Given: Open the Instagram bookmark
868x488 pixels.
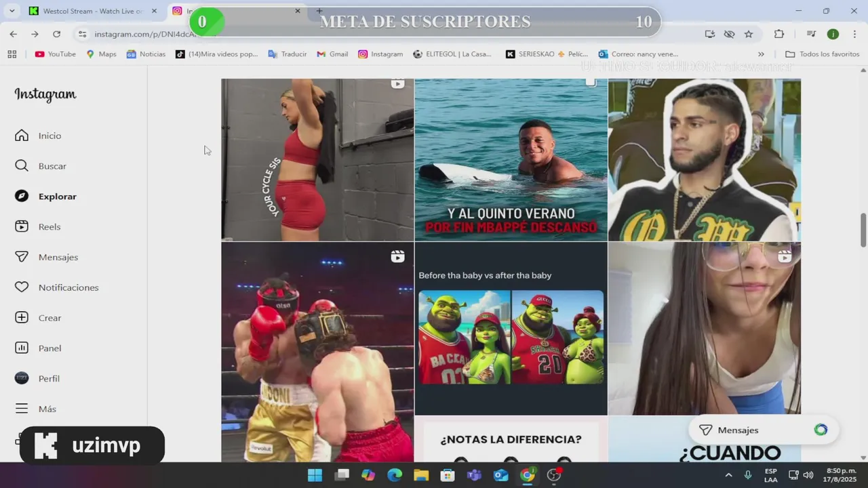Looking at the screenshot, I should (x=380, y=54).
